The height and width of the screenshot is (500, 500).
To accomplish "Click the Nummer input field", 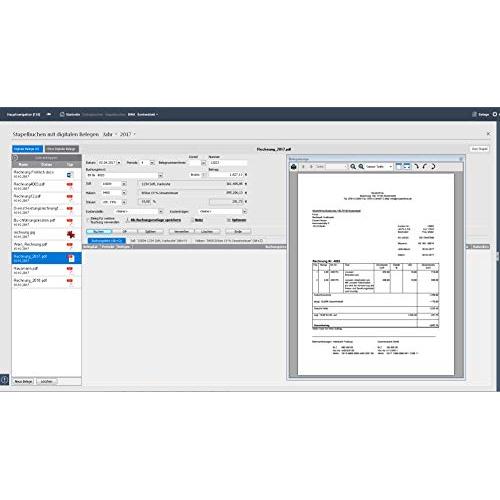I will pos(228,162).
